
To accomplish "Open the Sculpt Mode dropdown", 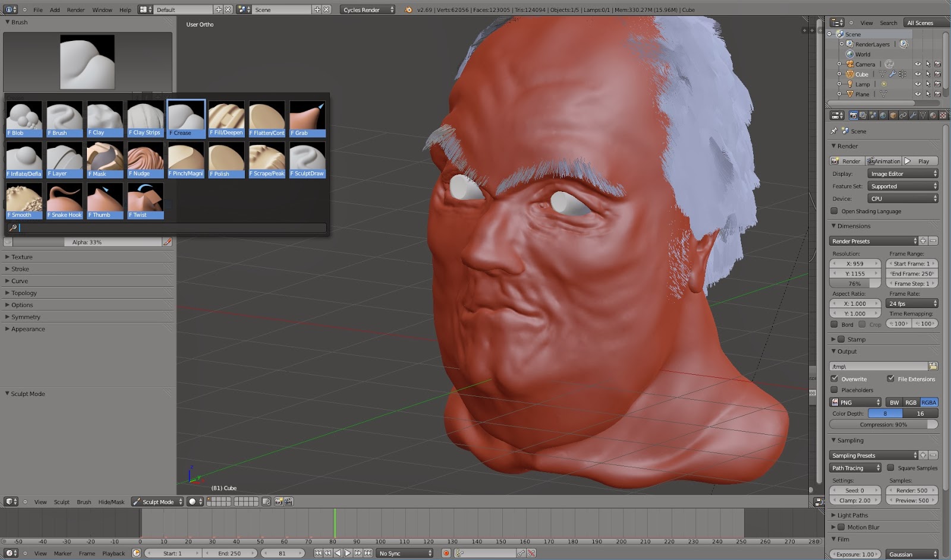I will tap(158, 502).
